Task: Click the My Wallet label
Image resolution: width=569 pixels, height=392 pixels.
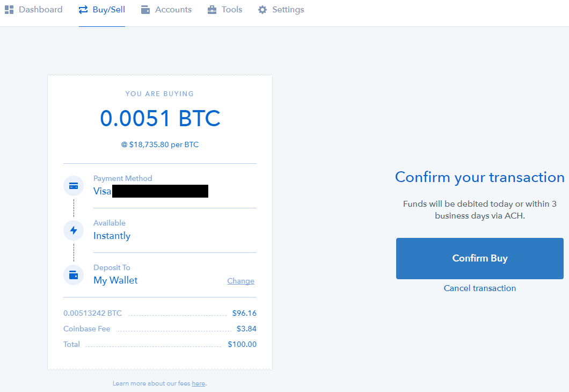Action: (115, 280)
